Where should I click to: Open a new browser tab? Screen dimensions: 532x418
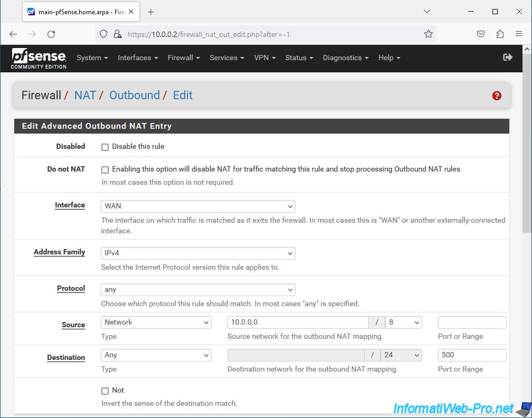coord(151,12)
